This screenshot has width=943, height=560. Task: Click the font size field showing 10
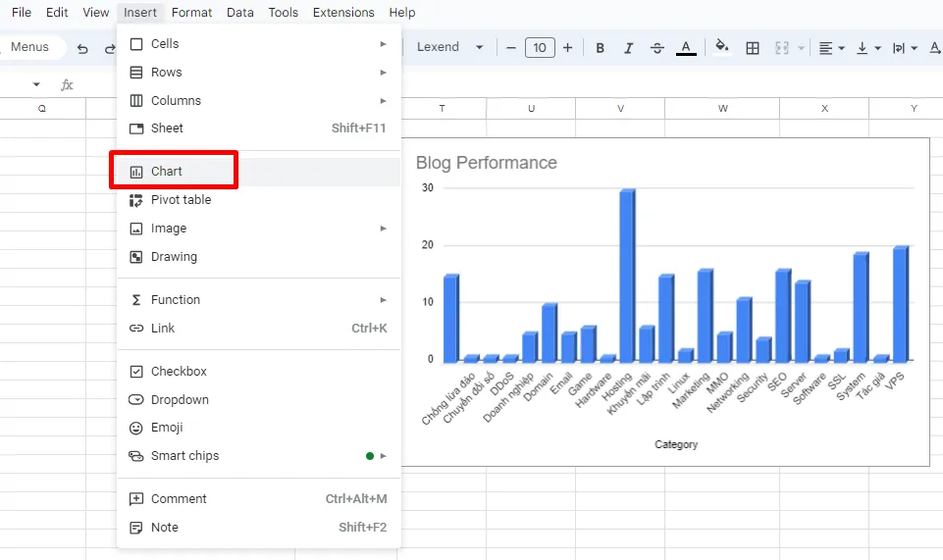point(540,47)
